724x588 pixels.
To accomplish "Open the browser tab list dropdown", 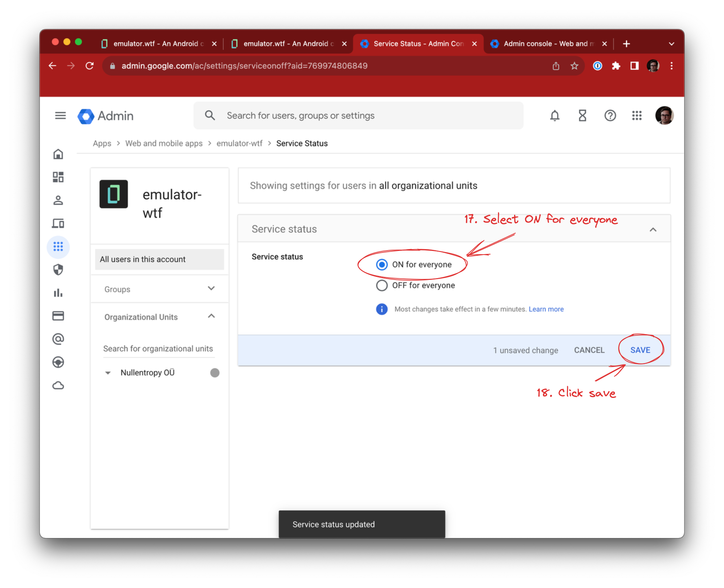I will 671,44.
